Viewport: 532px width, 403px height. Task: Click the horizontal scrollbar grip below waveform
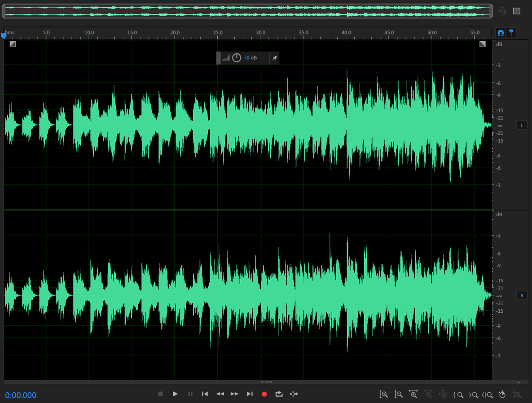click(x=266, y=382)
